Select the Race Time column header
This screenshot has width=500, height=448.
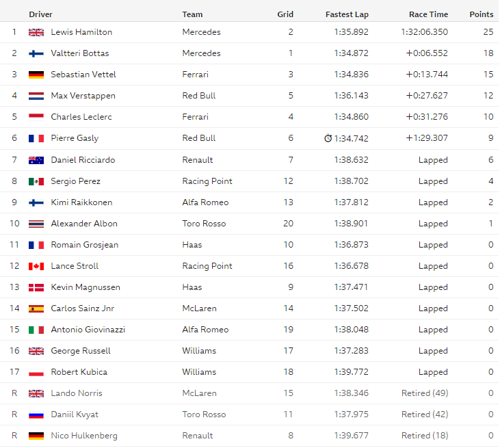(428, 14)
